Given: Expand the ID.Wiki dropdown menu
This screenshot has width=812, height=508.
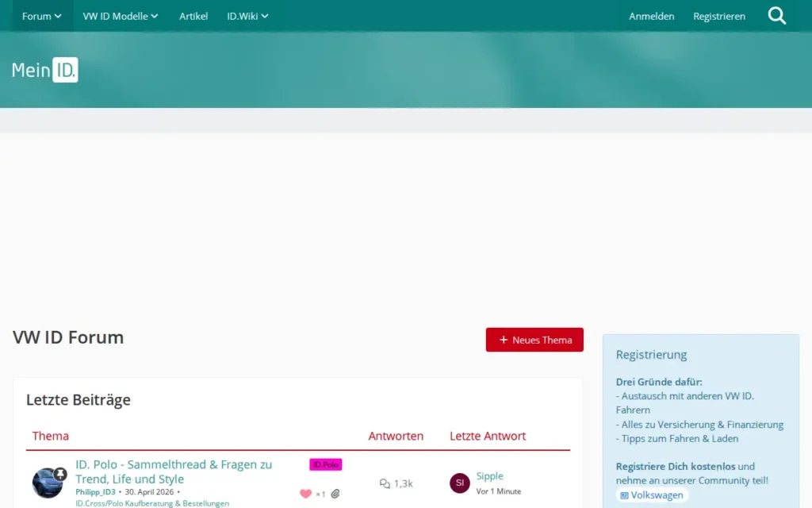Looking at the screenshot, I should pyautogui.click(x=247, y=16).
